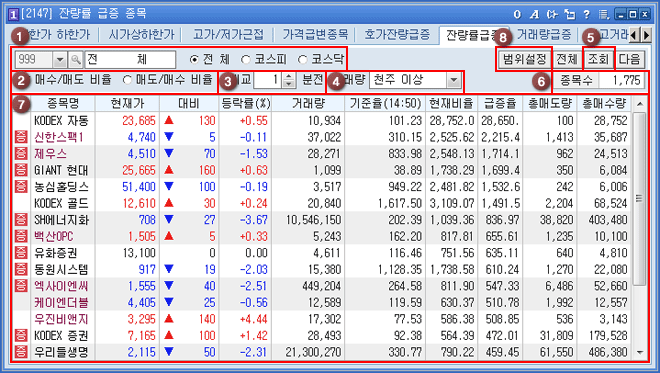The width and height of the screenshot is (660, 373).
Task: Click the 조회 search button
Action: [x=599, y=59]
